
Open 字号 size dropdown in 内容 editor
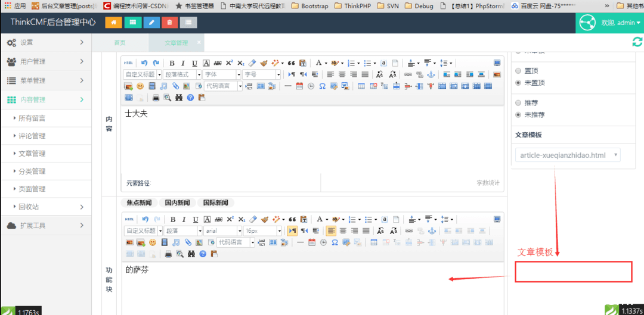(262, 74)
